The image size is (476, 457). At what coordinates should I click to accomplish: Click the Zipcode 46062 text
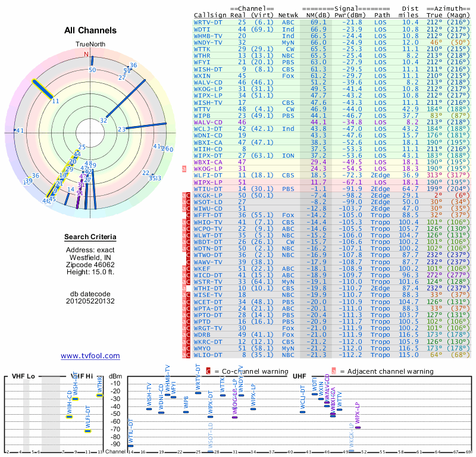(x=90, y=264)
